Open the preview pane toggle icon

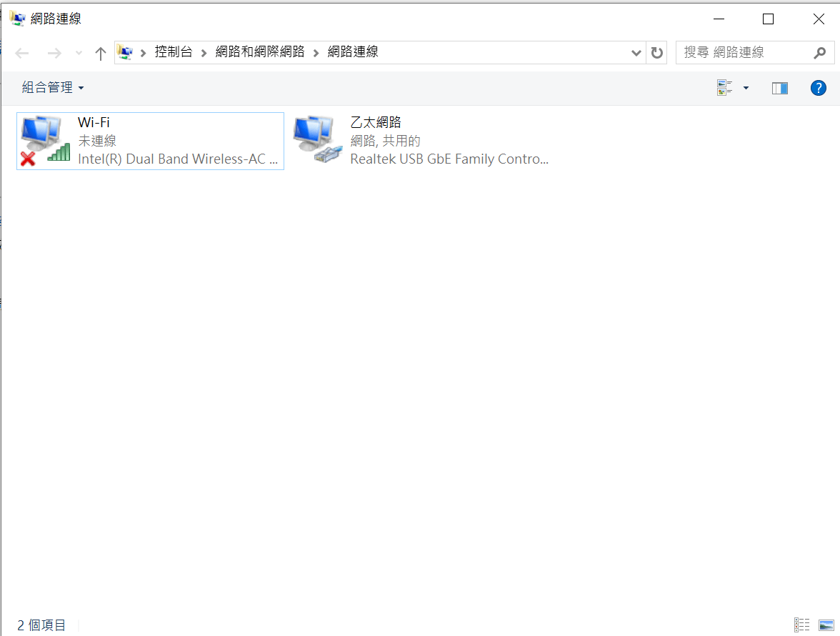tap(779, 87)
